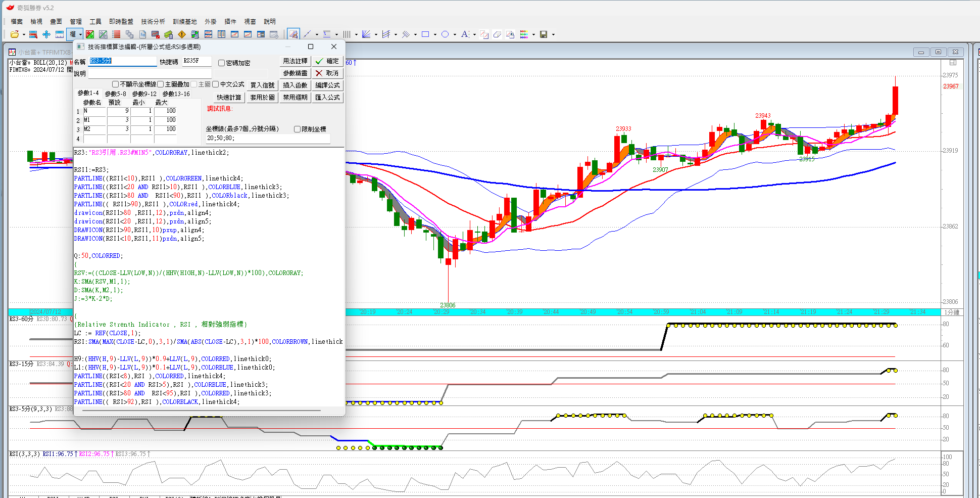Click the red horizontal lines list icon
Screen dimensions: 980x498
116,34
